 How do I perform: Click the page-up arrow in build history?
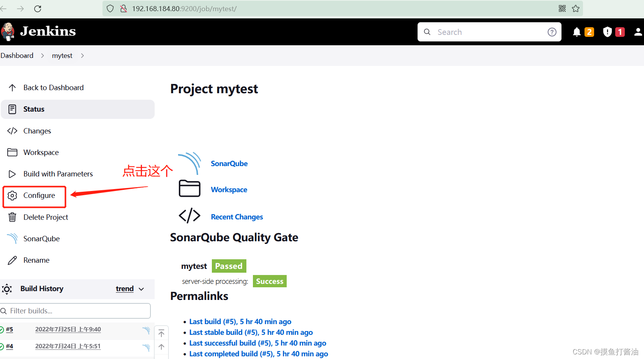pyautogui.click(x=162, y=347)
